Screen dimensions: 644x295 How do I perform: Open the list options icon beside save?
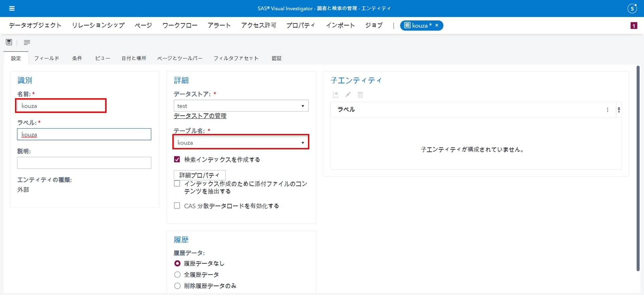click(x=27, y=42)
